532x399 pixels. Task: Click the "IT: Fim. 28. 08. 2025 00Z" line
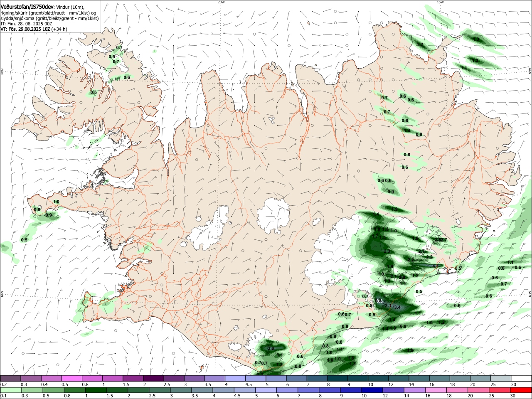coord(26,24)
